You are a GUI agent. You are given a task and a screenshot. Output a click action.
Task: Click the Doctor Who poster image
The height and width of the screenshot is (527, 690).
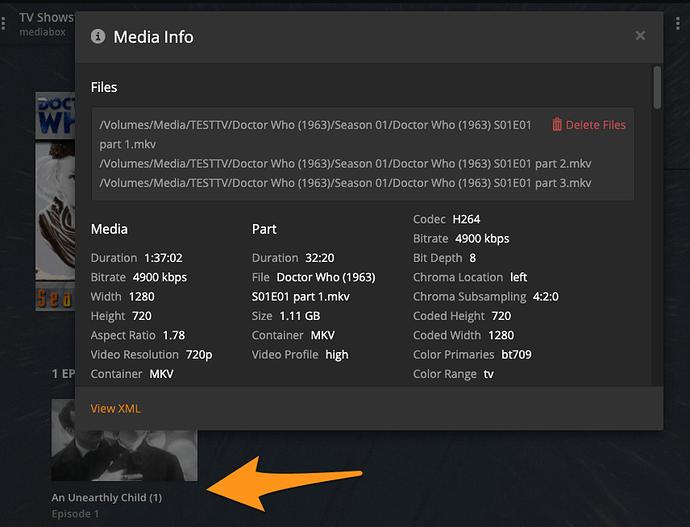tap(55, 200)
